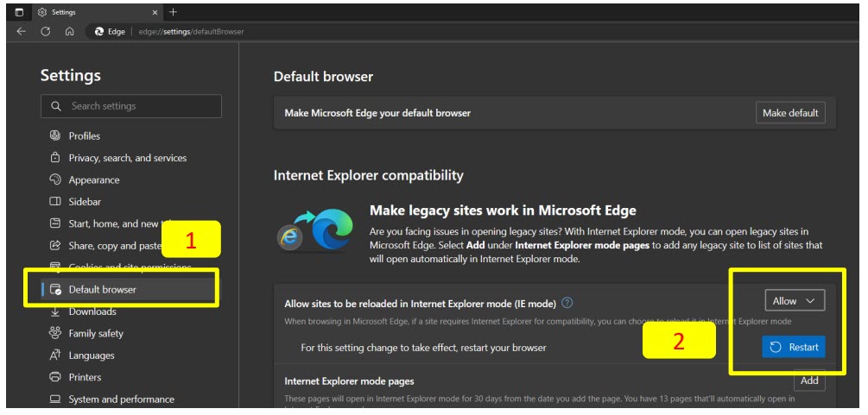Open Privacy, search, and services settings
Image resolution: width=868 pixels, height=415 pixels.
(x=127, y=158)
